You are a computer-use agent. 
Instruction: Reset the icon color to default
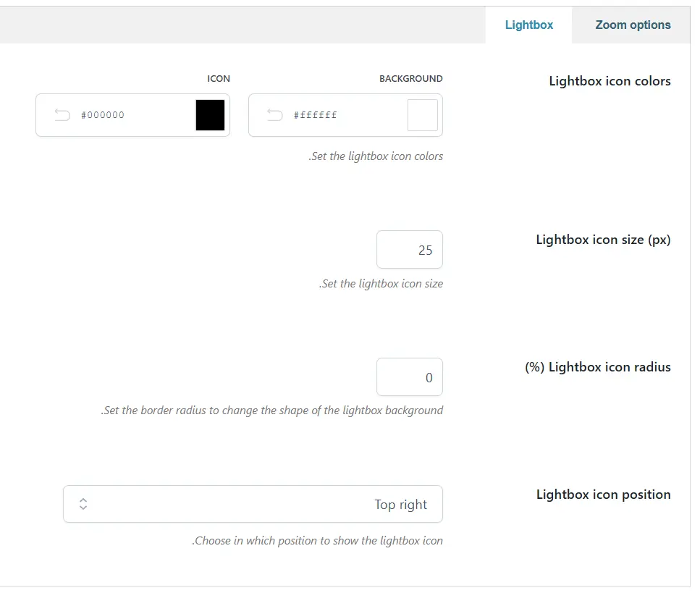click(62, 114)
